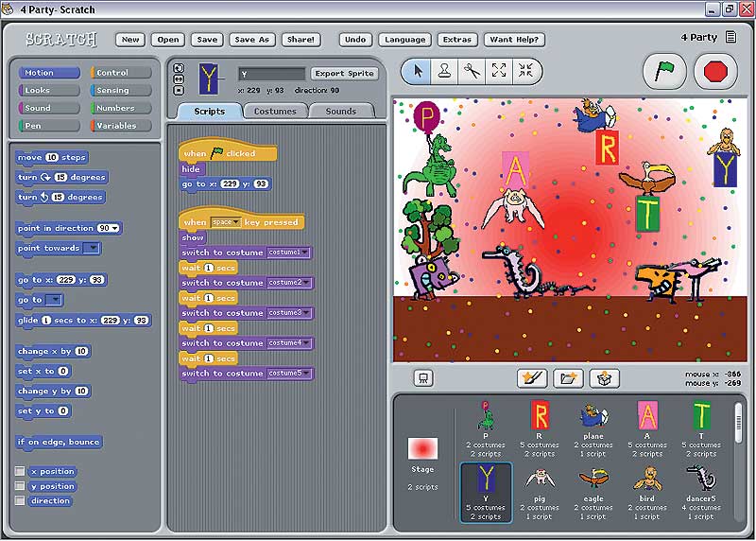Select the pig sprite thumbnail

pyautogui.click(x=540, y=492)
